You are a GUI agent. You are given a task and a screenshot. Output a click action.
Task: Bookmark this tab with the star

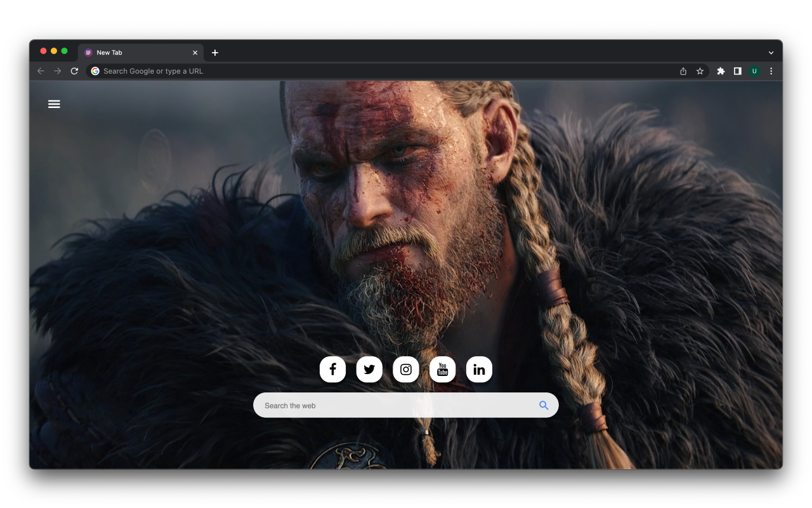coord(700,71)
